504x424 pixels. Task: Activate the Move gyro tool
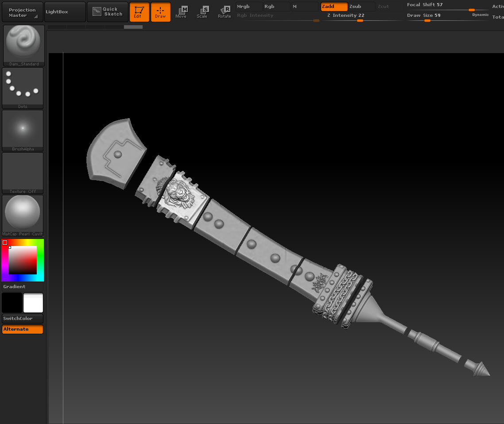[x=182, y=12]
